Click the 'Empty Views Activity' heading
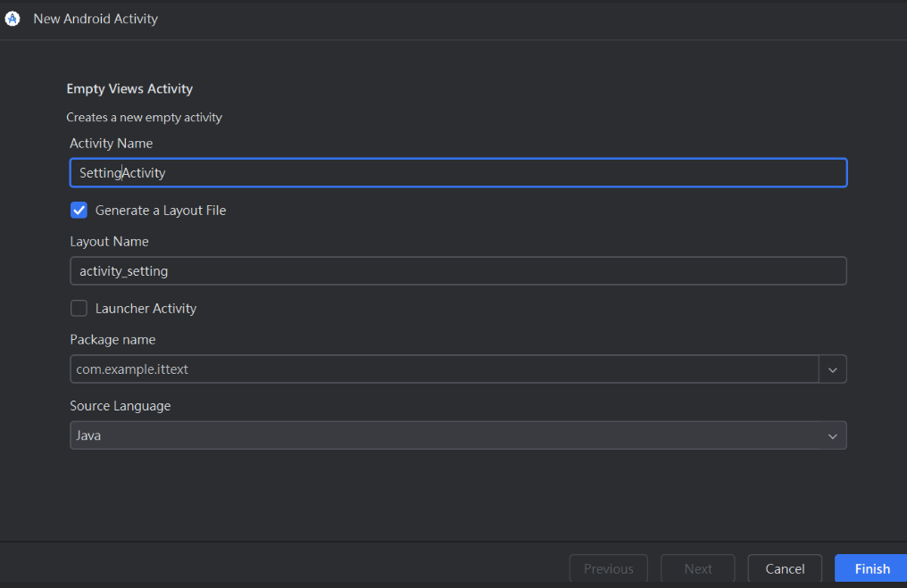The width and height of the screenshot is (907, 588). click(x=129, y=88)
